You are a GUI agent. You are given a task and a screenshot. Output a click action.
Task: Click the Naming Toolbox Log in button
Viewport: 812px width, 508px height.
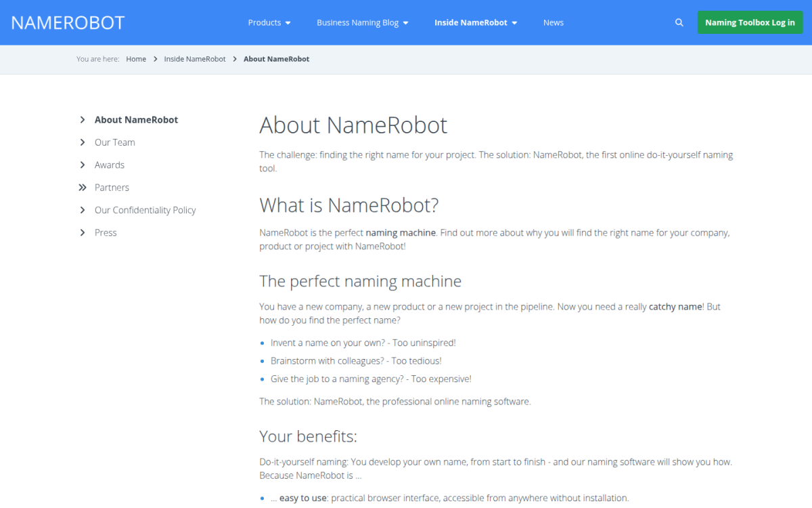pos(750,22)
